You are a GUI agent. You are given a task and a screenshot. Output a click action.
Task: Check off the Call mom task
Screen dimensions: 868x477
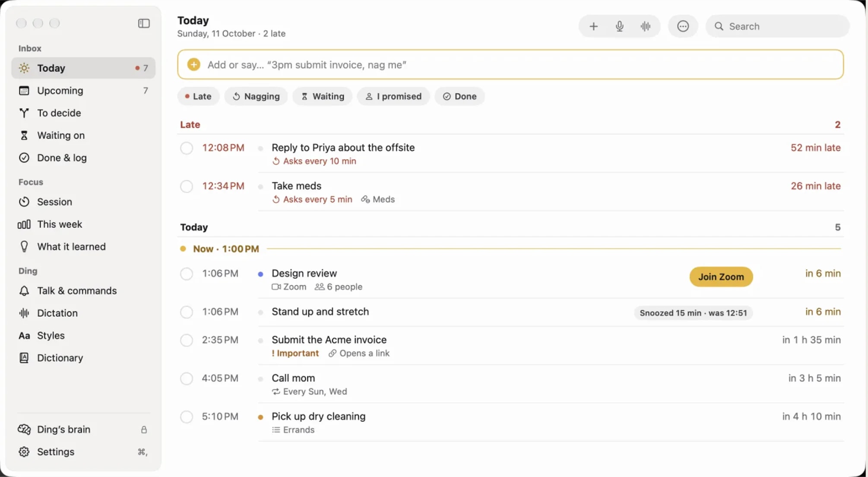coord(187,379)
